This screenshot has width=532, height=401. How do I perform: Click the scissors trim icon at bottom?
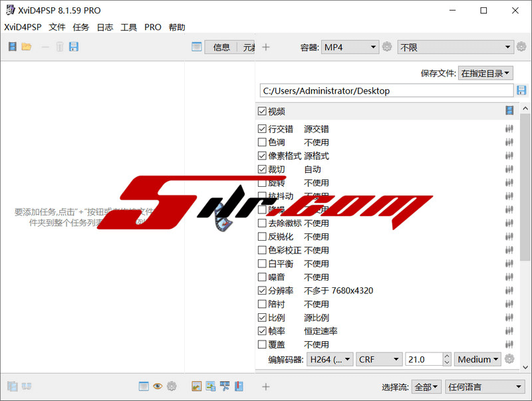[x=225, y=386]
